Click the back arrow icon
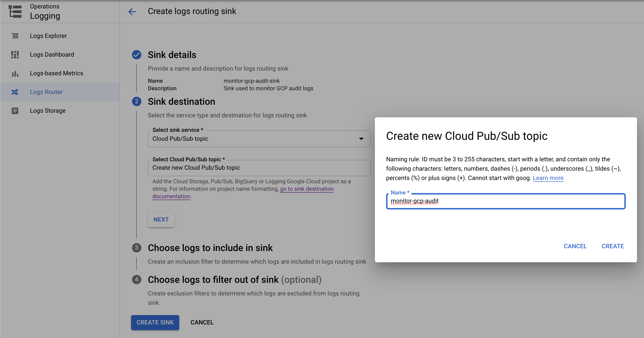The height and width of the screenshot is (338, 644). point(132,11)
